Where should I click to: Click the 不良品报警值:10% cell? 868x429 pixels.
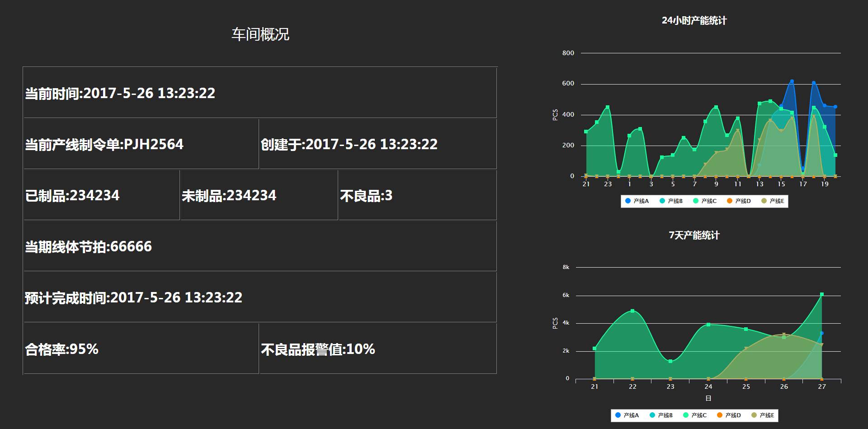pyautogui.click(x=378, y=349)
